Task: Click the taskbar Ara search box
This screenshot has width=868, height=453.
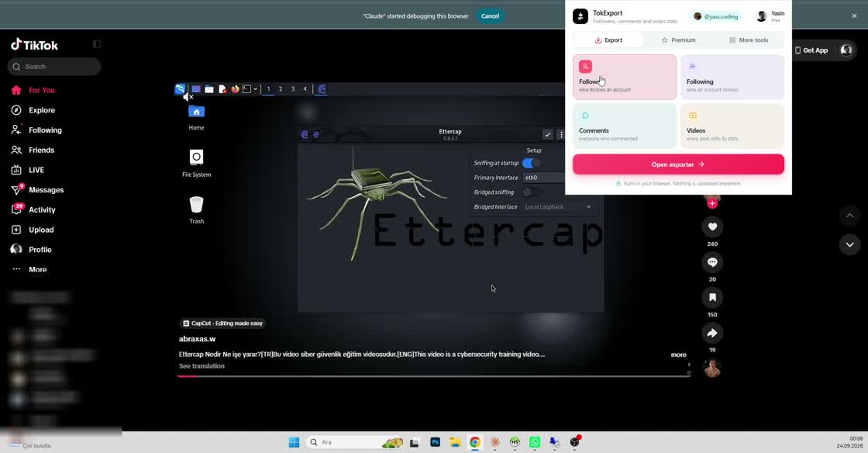Action: click(x=354, y=442)
